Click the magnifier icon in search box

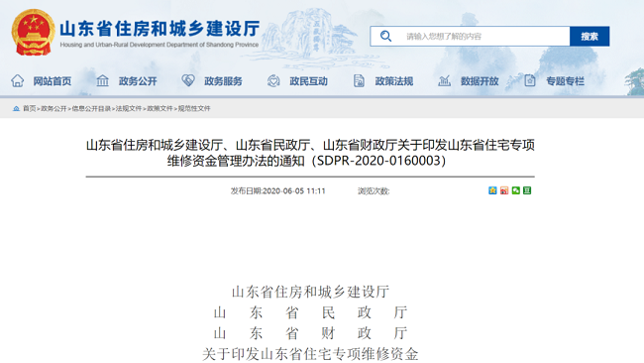pos(385,36)
